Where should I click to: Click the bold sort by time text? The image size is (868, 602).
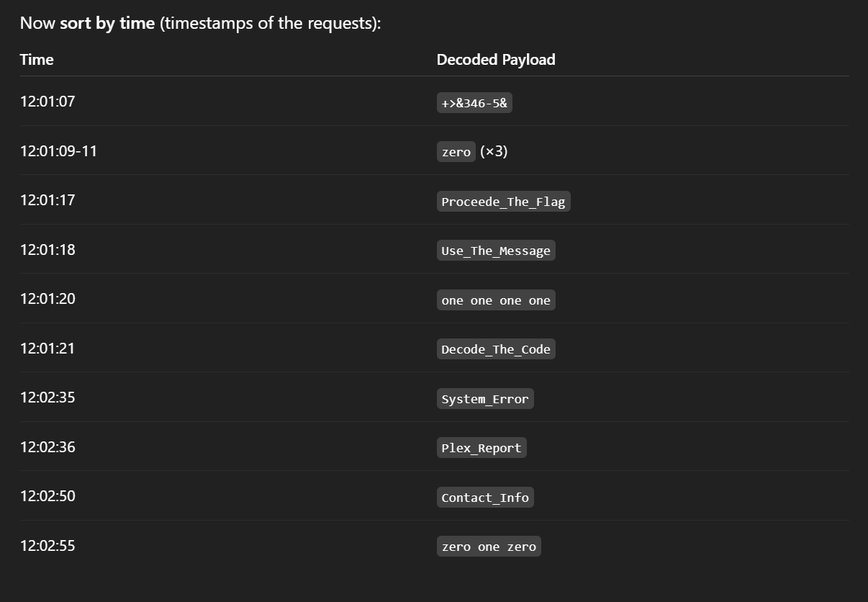pos(107,23)
